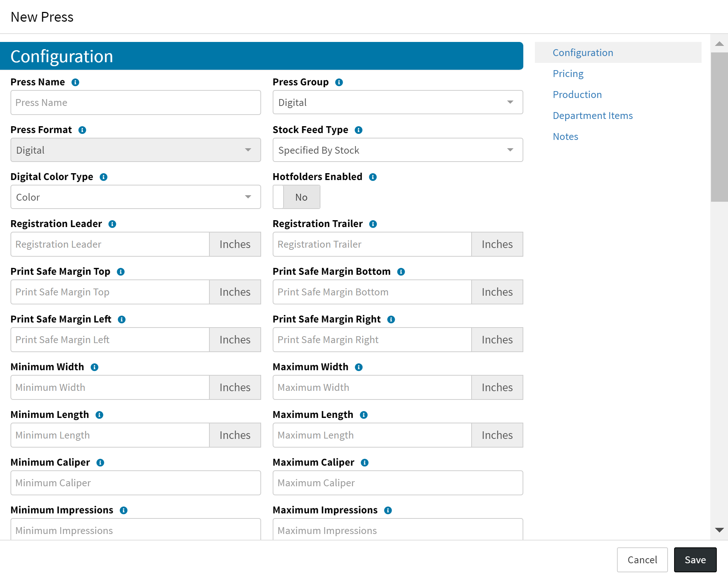The image size is (728, 577).
Task: Click the Registration Leader info icon
Action: point(112,224)
